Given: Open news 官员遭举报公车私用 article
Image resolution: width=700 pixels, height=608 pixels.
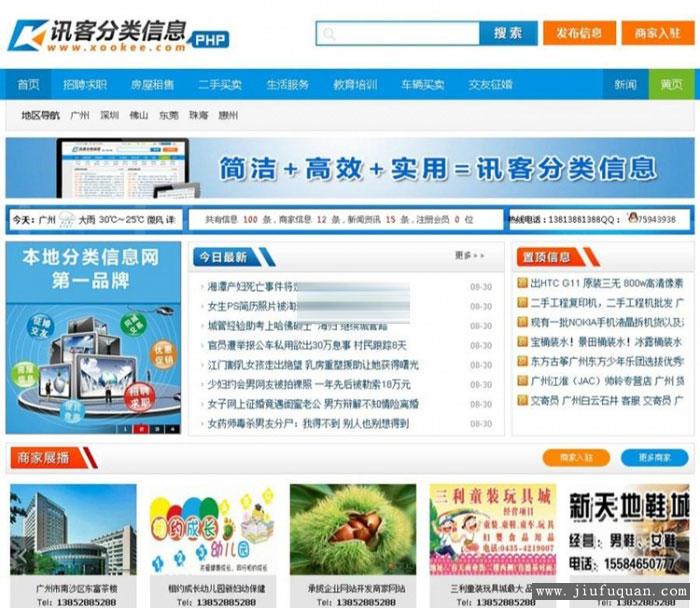Looking at the screenshot, I should tap(307, 345).
